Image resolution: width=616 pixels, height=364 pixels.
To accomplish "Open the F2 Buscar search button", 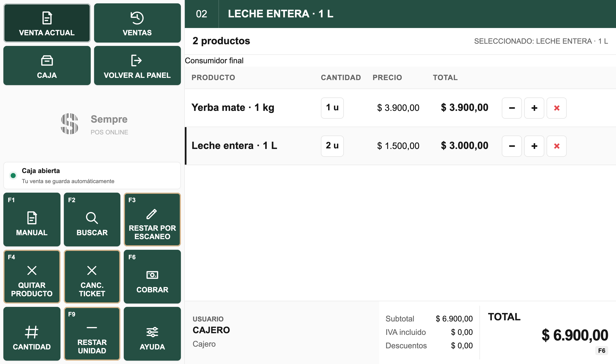I will pyautogui.click(x=92, y=219).
